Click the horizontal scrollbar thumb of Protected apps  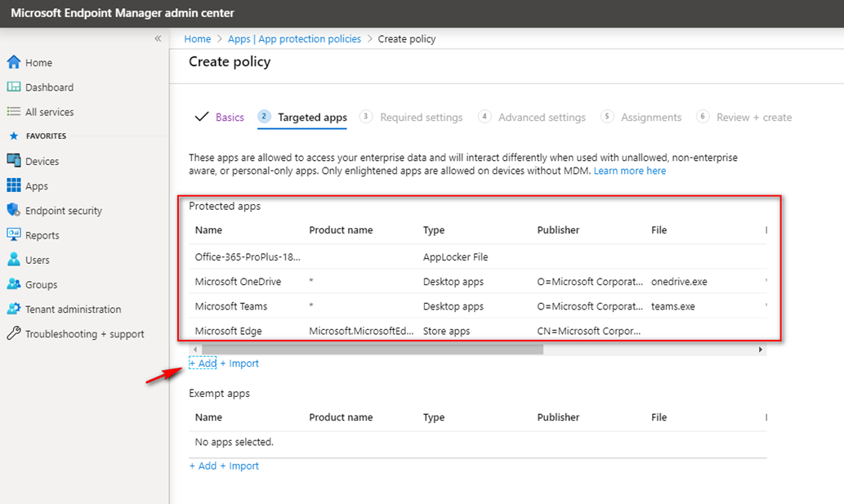pyautogui.click(x=373, y=350)
